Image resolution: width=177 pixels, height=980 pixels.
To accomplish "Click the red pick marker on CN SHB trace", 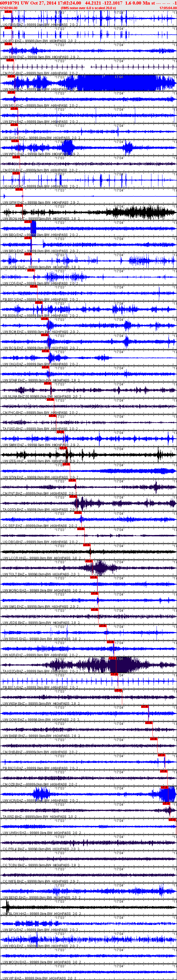I will pos(154,739).
